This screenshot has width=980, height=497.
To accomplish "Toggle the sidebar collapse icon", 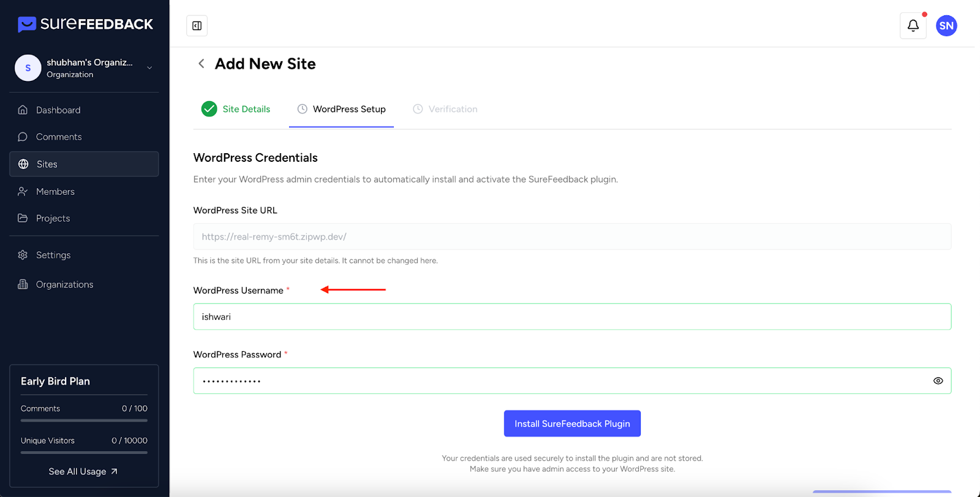I will (197, 26).
